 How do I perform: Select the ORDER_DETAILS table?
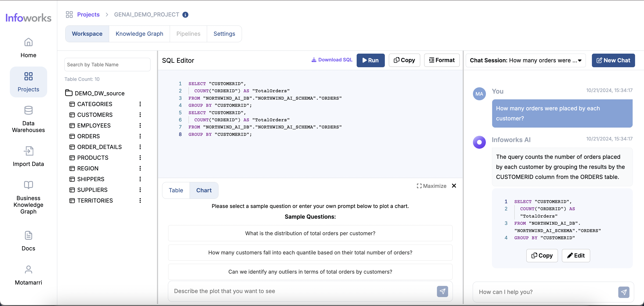pyautogui.click(x=99, y=147)
